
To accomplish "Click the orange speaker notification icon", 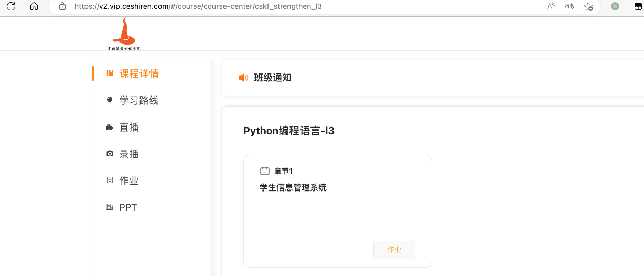I will coord(243,78).
